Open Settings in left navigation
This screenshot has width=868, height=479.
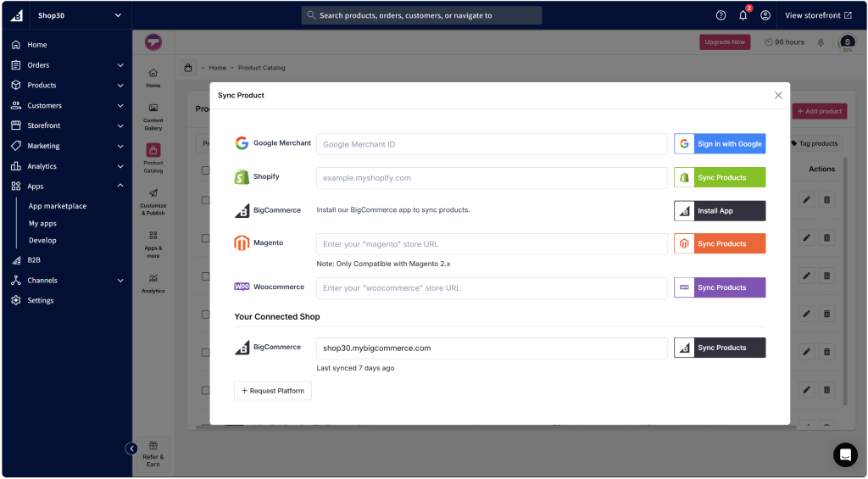(41, 300)
